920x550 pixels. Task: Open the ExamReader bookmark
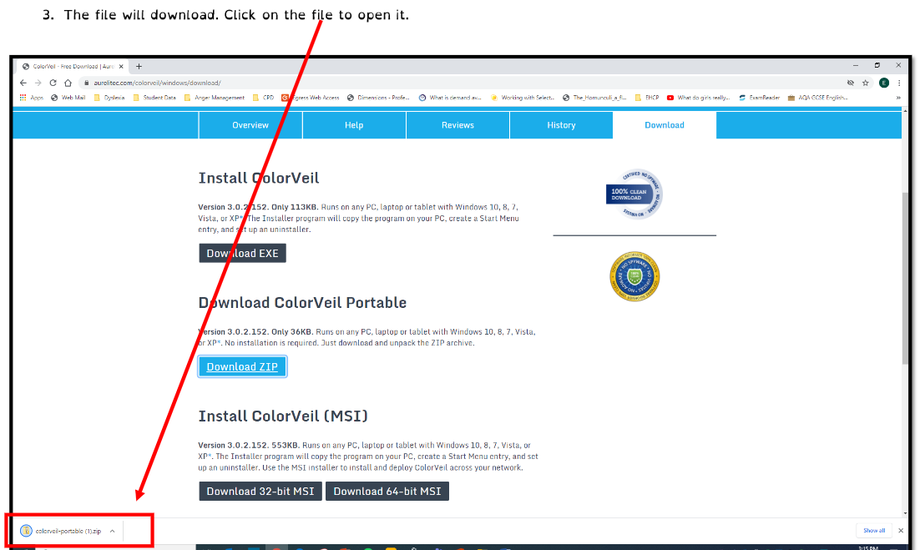pos(759,97)
